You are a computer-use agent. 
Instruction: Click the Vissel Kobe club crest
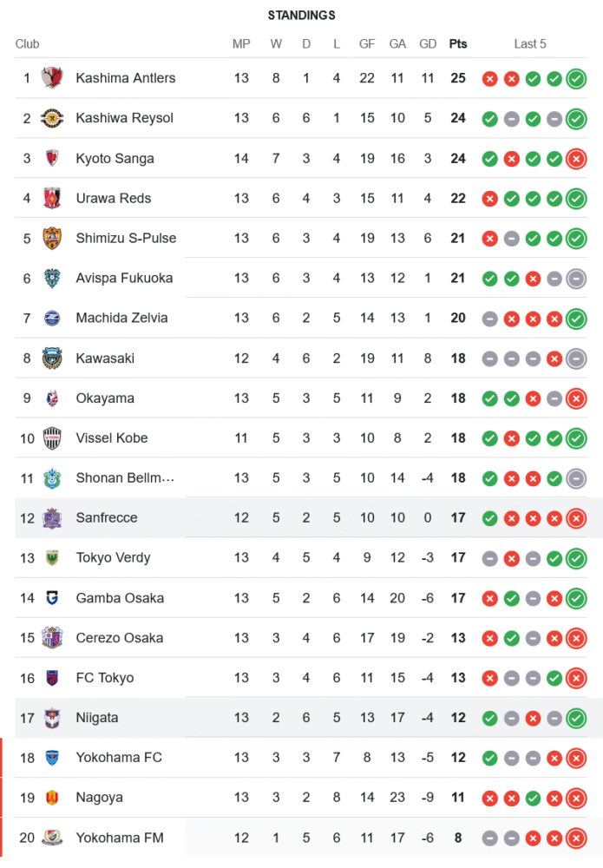click(52, 437)
